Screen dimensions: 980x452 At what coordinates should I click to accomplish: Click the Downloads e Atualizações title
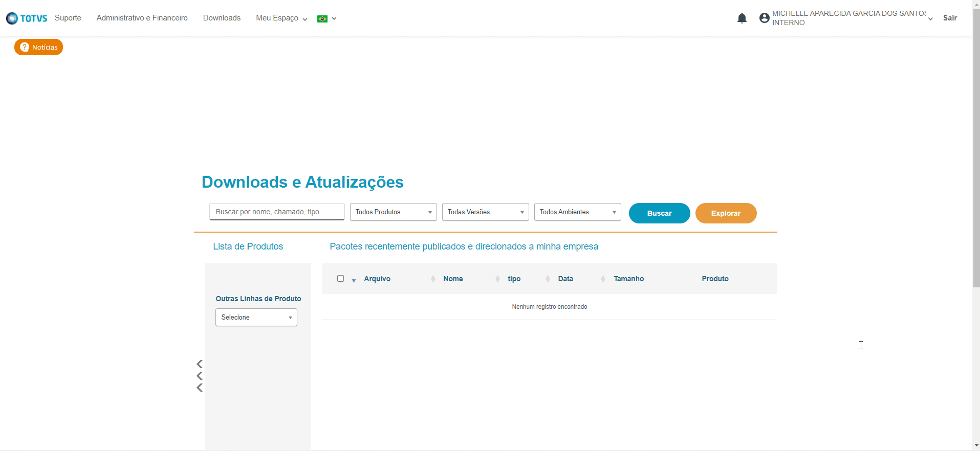pyautogui.click(x=302, y=182)
